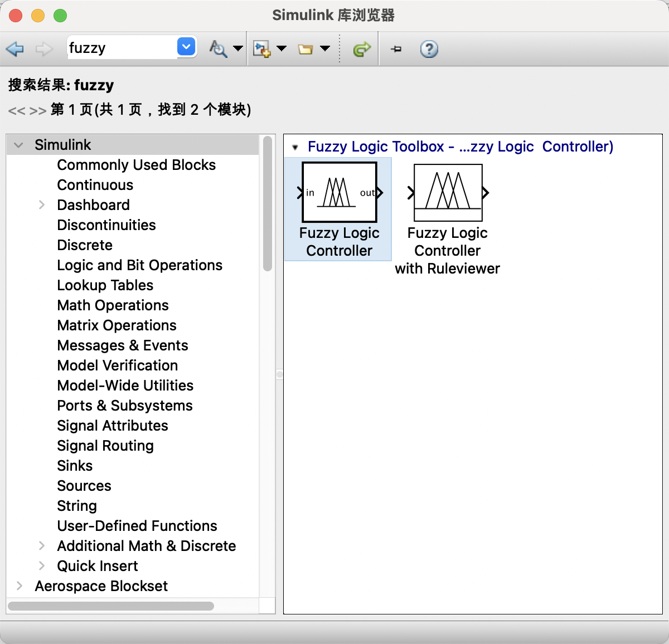Select the User-Defined Functions library
This screenshot has width=669, height=644.
click(137, 526)
